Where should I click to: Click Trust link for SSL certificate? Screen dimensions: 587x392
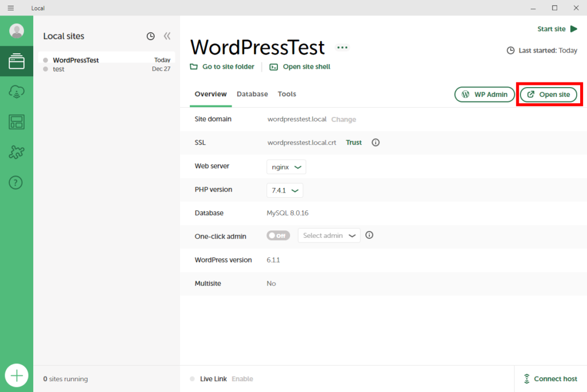(x=354, y=143)
